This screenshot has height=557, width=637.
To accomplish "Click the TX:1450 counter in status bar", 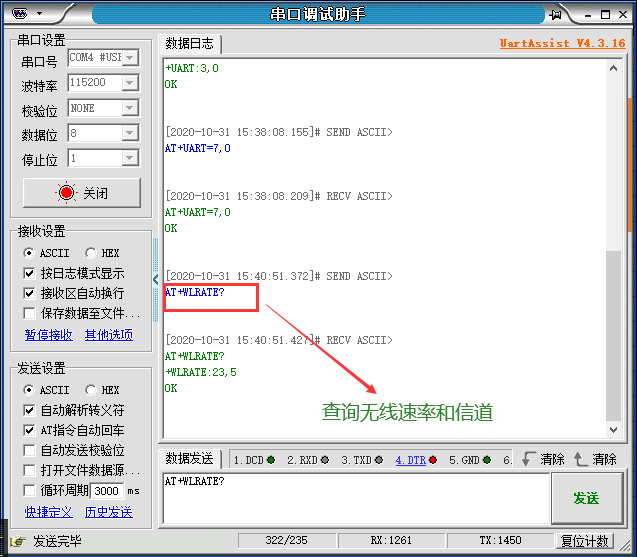I will 500,540.
